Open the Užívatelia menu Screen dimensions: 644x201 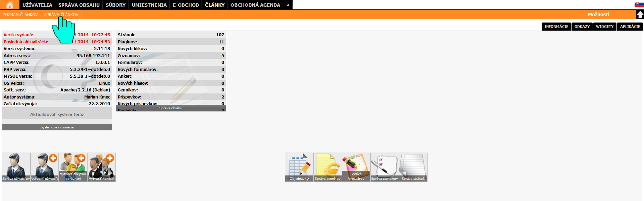coord(37,5)
